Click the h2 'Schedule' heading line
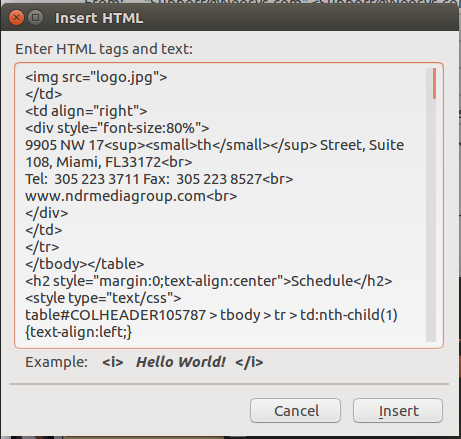The height and width of the screenshot is (439, 461). click(209, 281)
